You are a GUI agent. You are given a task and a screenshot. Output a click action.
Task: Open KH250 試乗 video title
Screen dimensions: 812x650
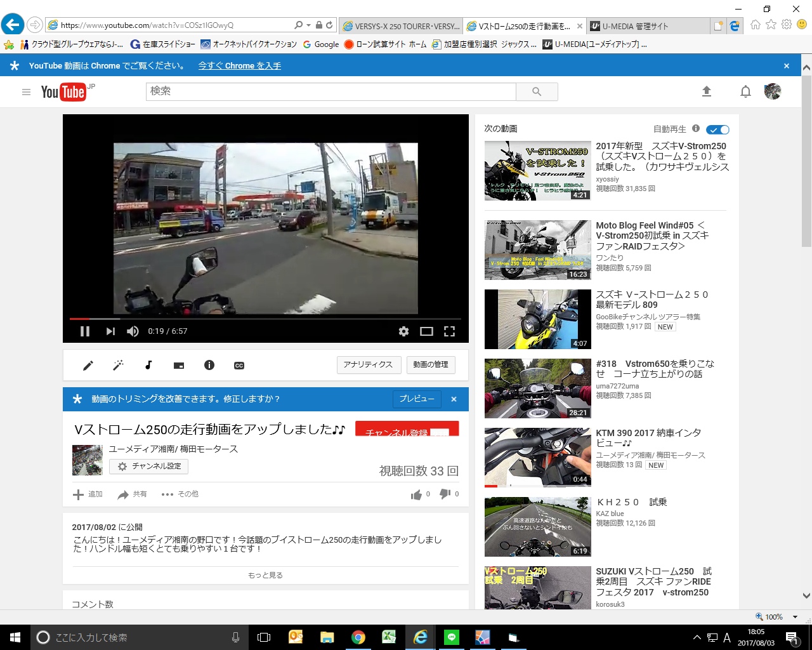pyautogui.click(x=631, y=502)
